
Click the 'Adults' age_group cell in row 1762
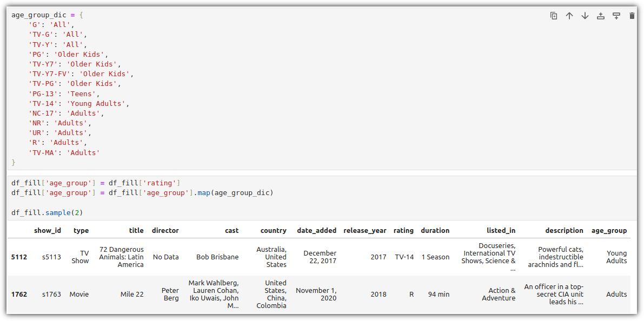point(616,295)
